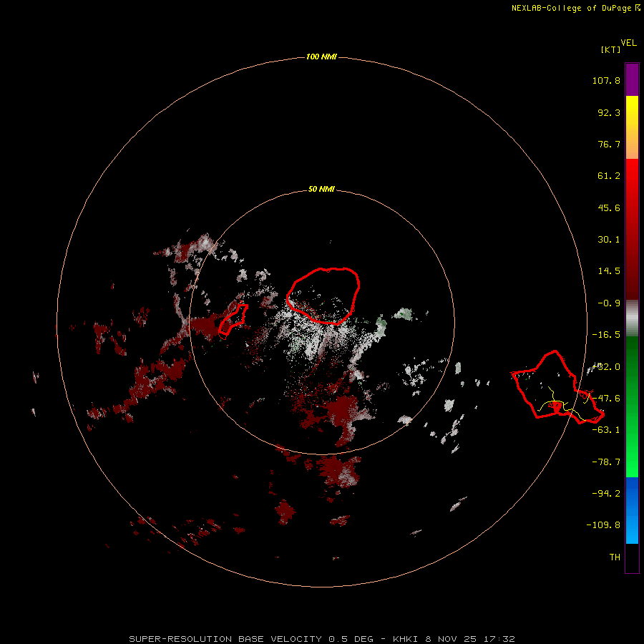Click the -16.5 velocity scale value
Screen dimensions: 644x644
click(x=606, y=335)
